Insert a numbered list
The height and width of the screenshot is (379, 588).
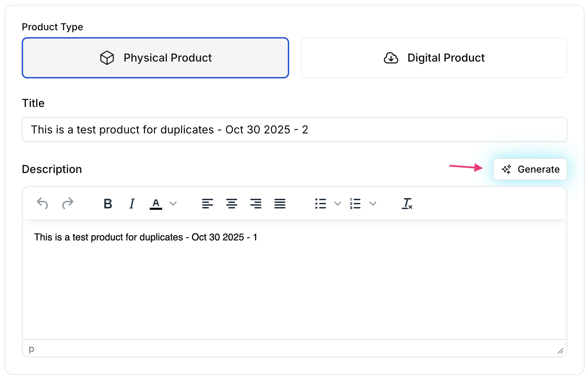(355, 204)
